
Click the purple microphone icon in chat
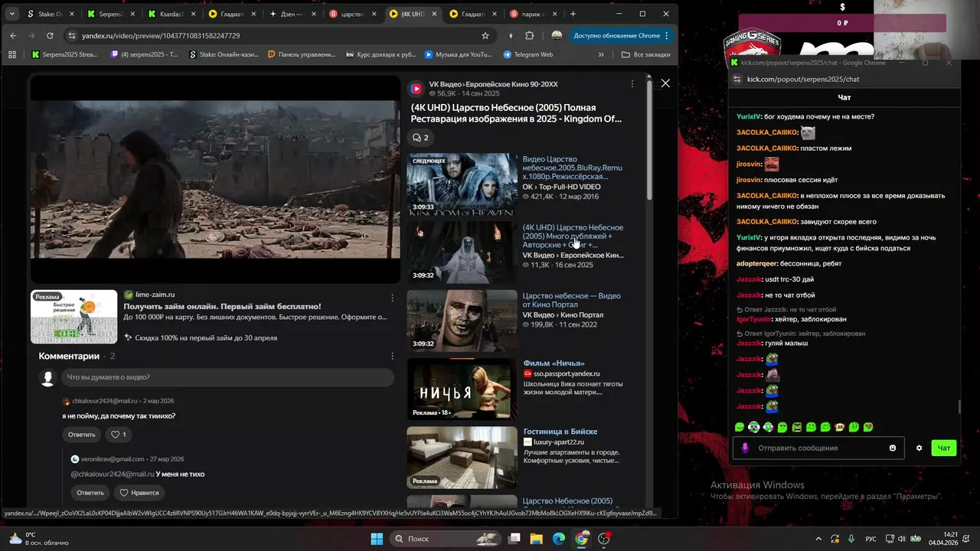point(745,448)
